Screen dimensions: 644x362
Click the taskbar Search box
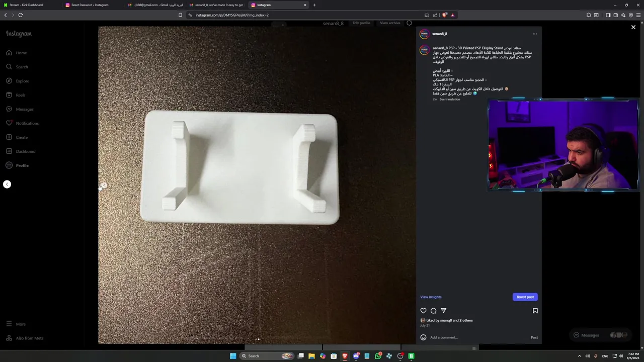(267, 356)
